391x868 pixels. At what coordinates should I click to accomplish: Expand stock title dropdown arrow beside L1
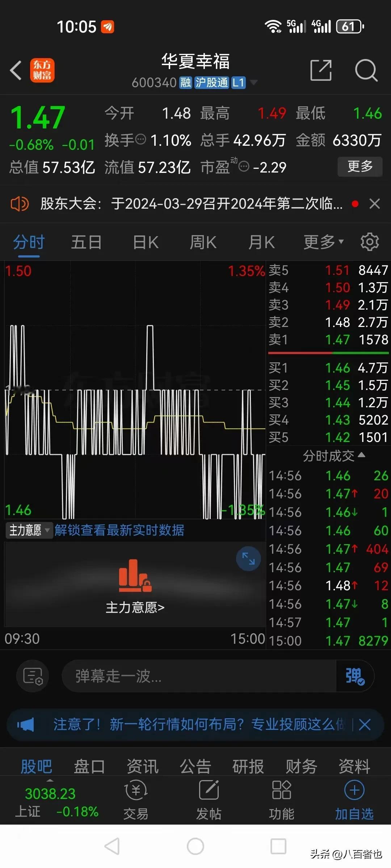[254, 82]
